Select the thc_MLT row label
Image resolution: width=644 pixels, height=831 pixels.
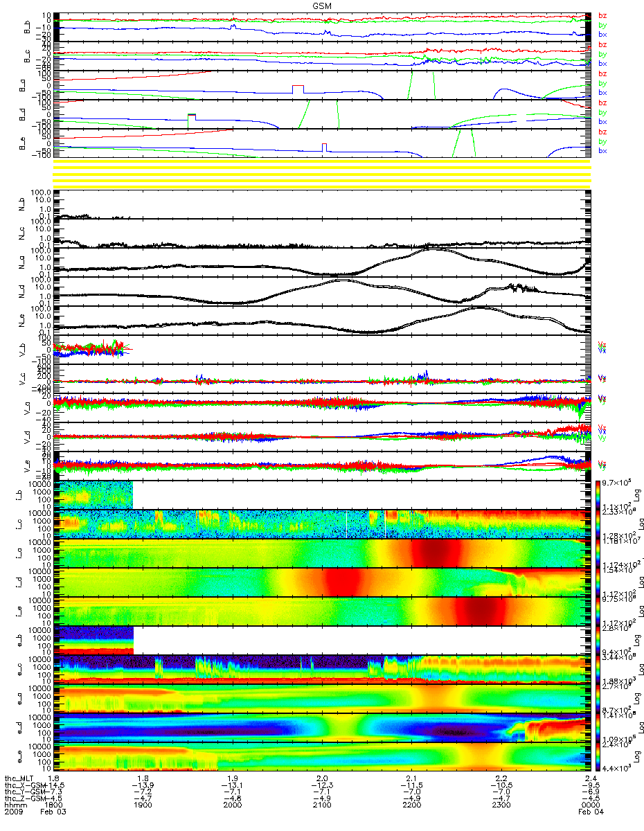click(20, 778)
